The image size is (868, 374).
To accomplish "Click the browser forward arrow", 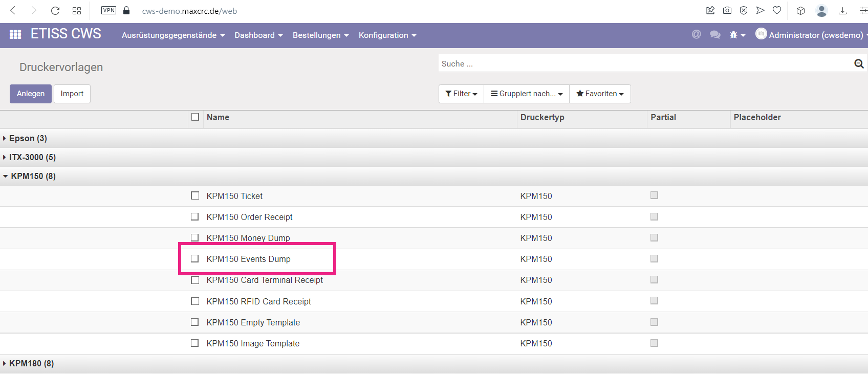I will (x=34, y=10).
